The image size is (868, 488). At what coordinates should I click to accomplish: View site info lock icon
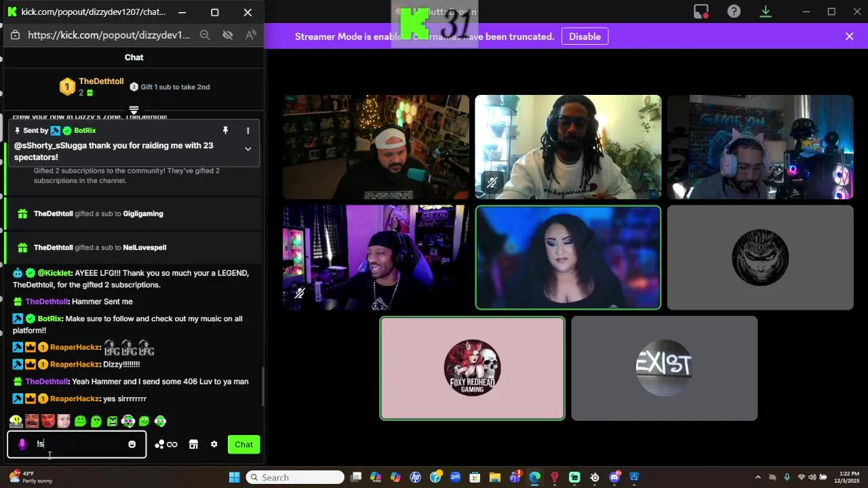click(16, 35)
